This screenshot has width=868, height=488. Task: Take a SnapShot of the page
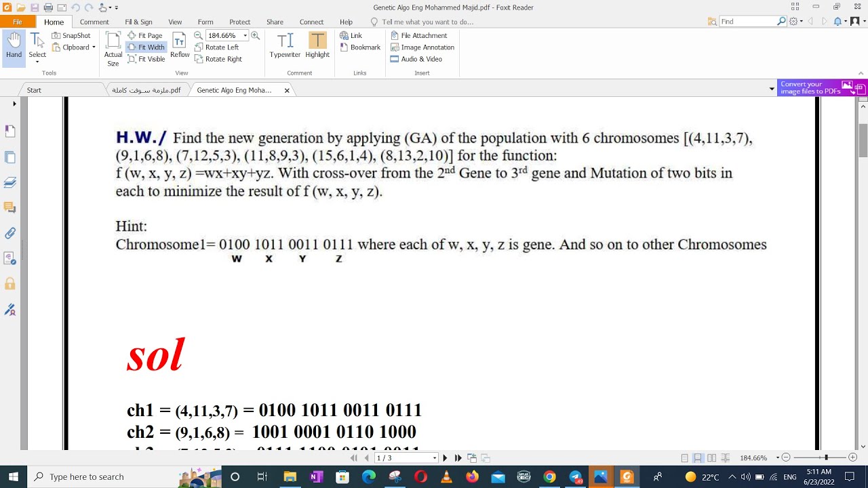point(71,35)
